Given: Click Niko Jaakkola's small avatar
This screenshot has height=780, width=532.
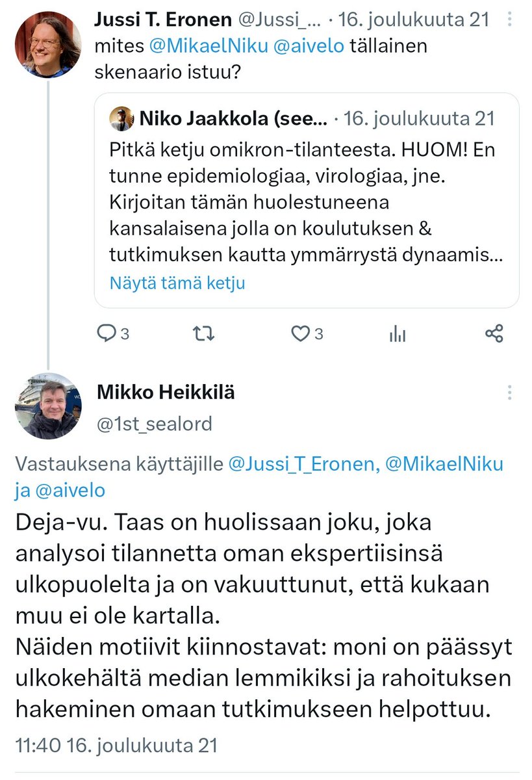Looking at the screenshot, I should pos(121,119).
